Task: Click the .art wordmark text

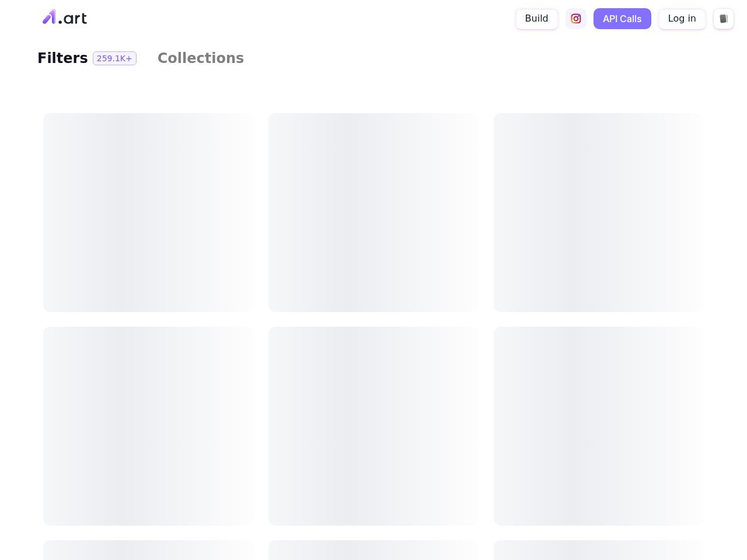Action: tap(73, 19)
